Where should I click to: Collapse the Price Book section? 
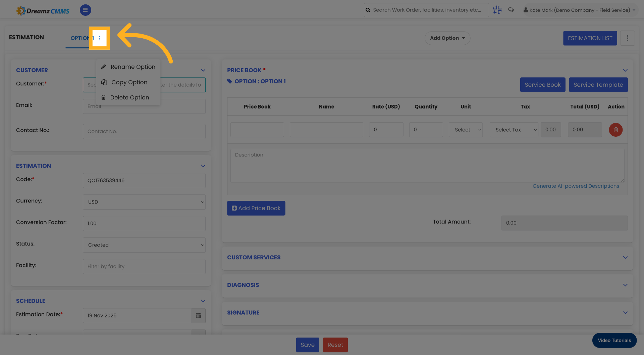pos(625,70)
